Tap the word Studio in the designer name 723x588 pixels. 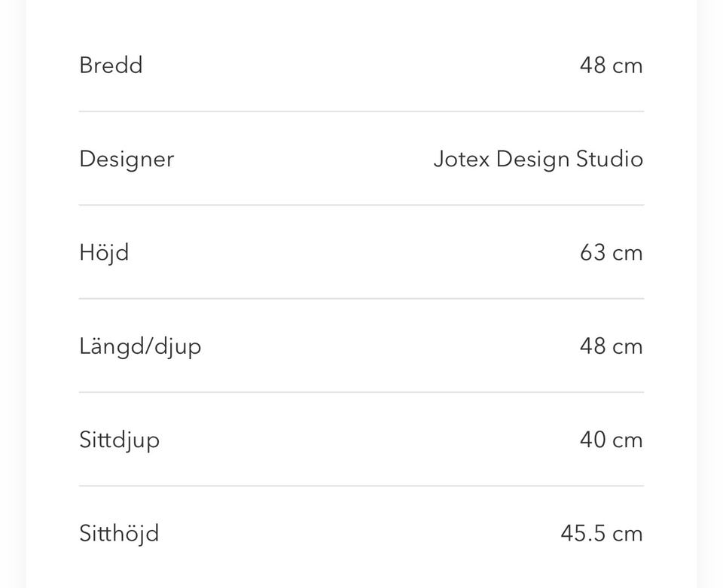pos(609,159)
